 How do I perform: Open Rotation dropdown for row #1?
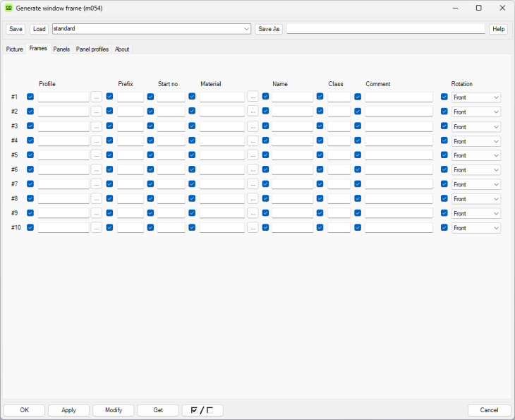pos(476,97)
